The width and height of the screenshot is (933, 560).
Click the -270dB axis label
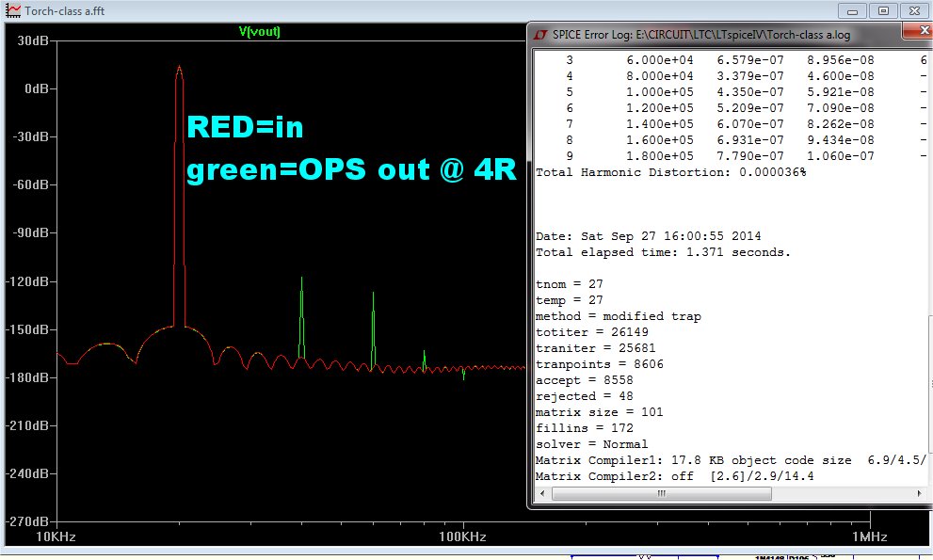(27, 521)
